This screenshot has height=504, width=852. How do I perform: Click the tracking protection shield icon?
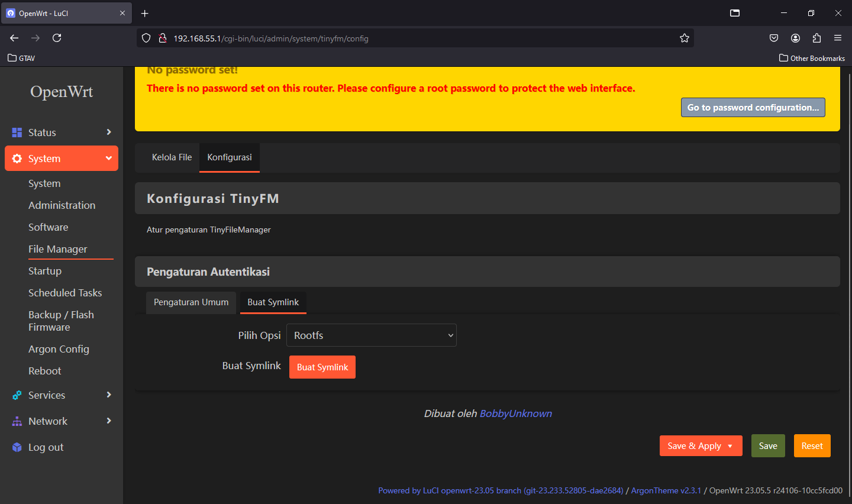(146, 38)
